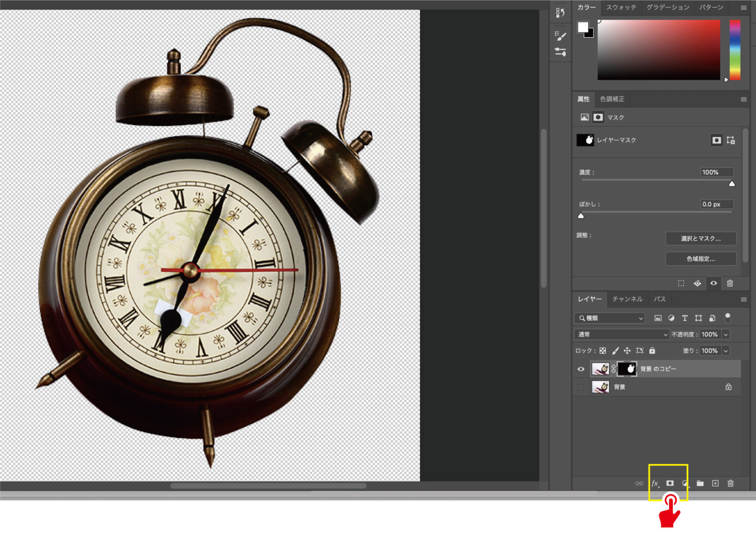Filter layers by type layer (T icon)

pos(685,318)
